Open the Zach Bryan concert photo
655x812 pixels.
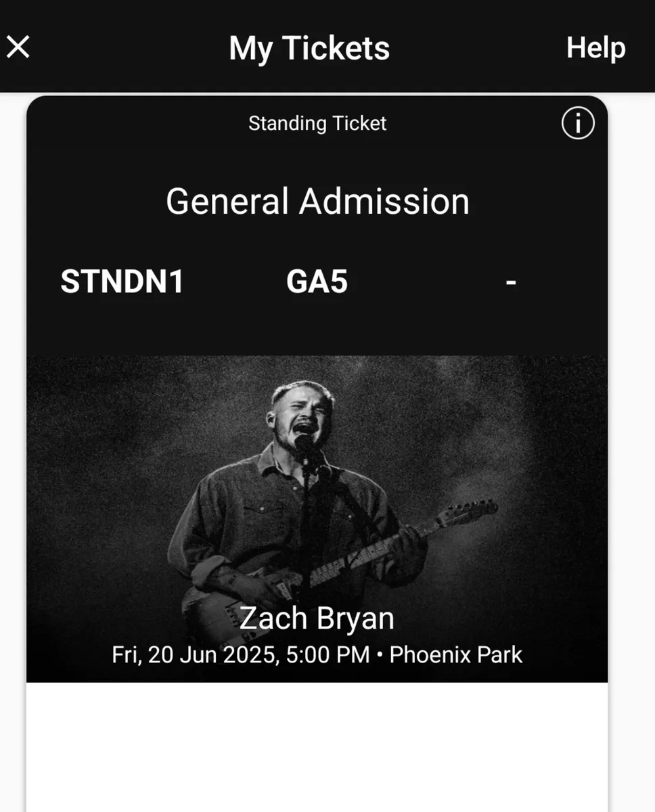(x=317, y=519)
